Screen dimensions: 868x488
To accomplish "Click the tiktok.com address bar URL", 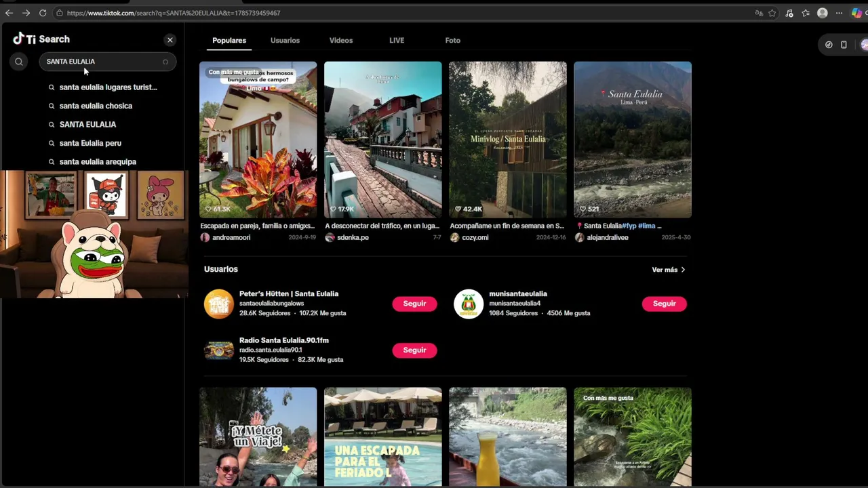I will (x=174, y=13).
